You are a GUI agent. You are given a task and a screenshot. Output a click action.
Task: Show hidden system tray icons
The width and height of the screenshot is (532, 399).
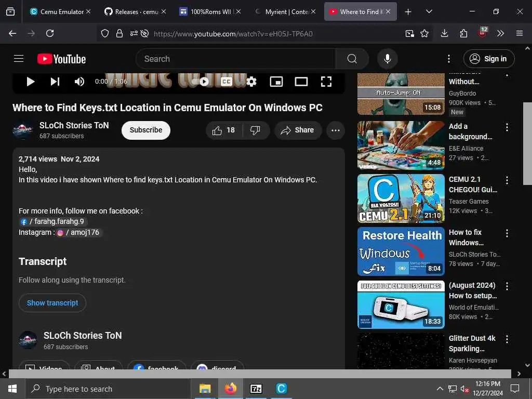(440, 389)
